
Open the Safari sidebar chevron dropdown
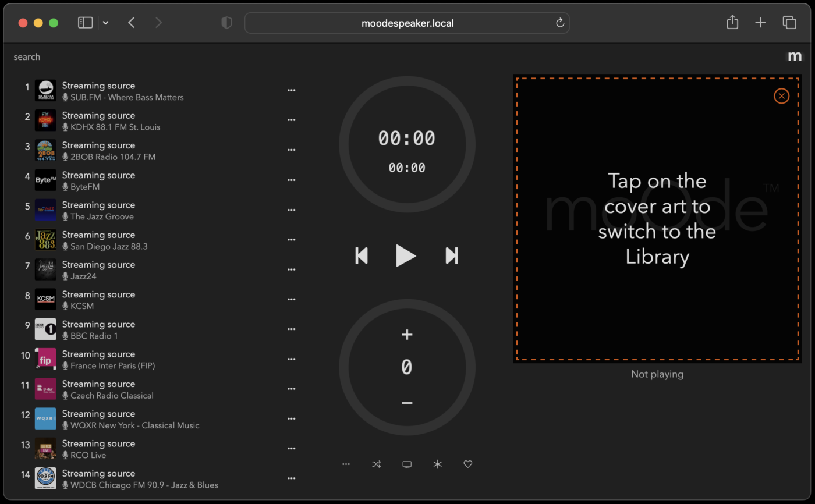point(105,22)
